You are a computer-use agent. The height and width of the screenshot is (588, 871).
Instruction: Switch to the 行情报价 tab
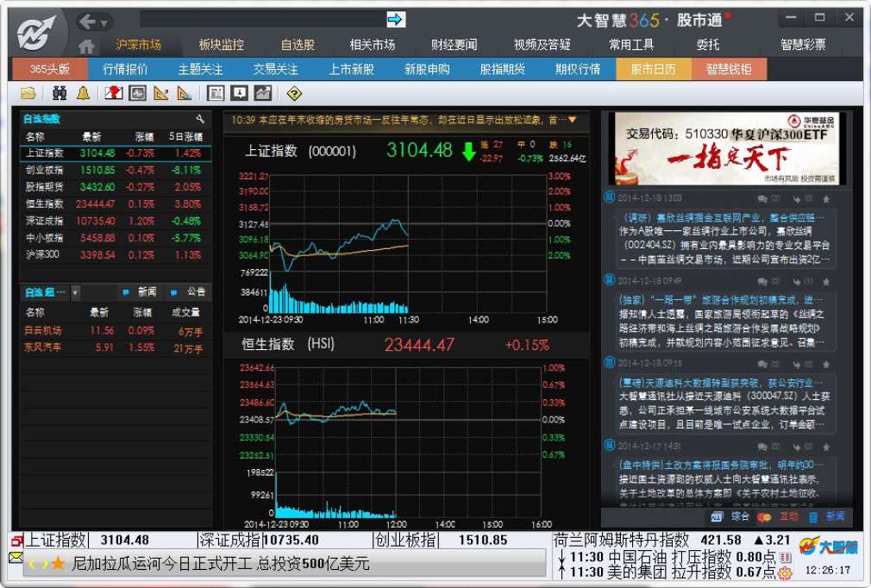[125, 70]
